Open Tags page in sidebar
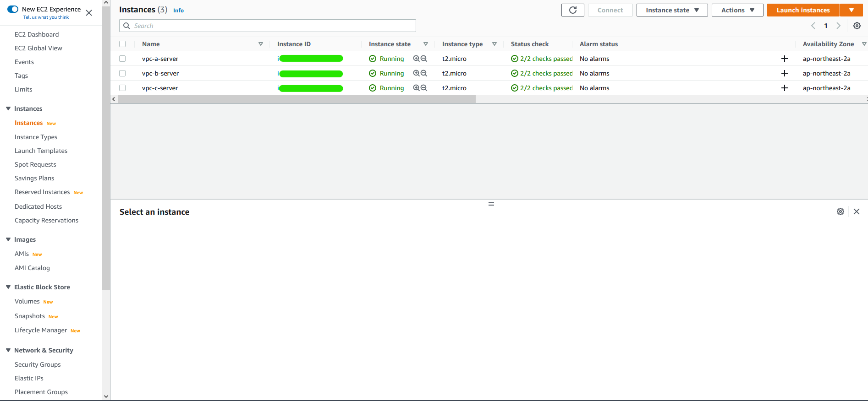Viewport: 868px width, 401px height. pos(21,76)
